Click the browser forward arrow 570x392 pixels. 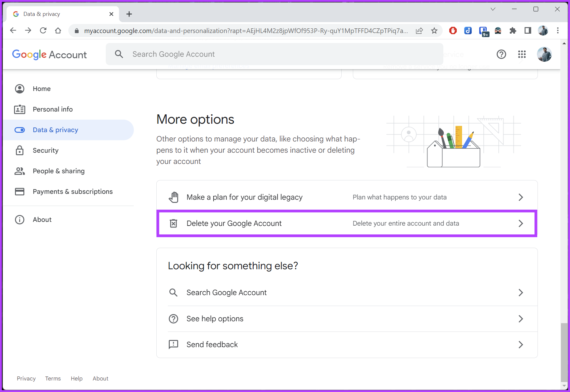pos(28,31)
